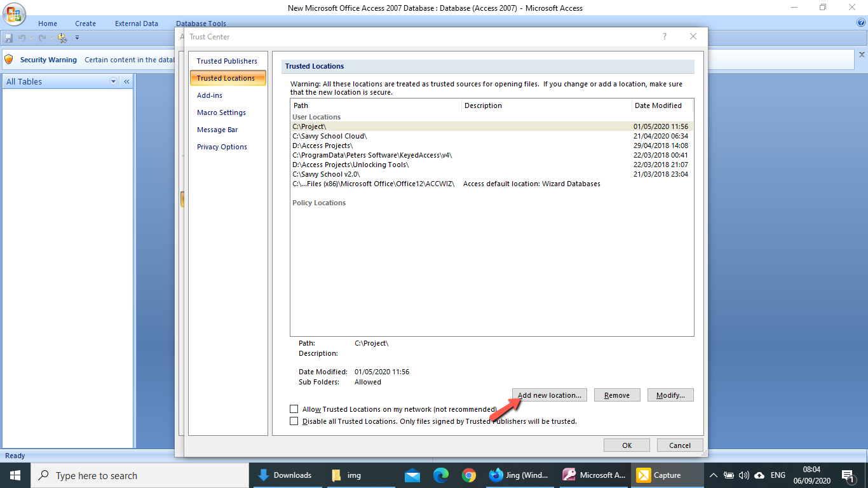Image resolution: width=868 pixels, height=488 pixels.
Task: Open Customize Quick Access Toolbar dropdown
Action: (77, 38)
